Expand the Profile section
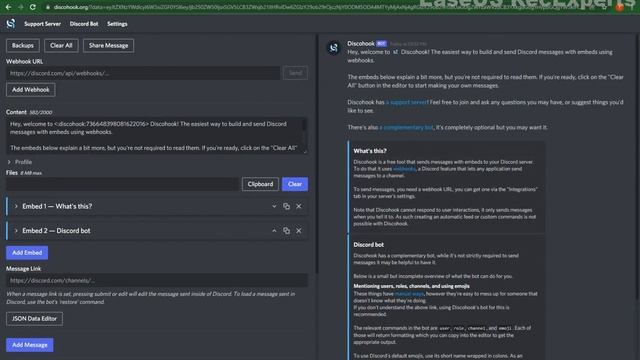This screenshot has width=640, height=360. coord(19,162)
